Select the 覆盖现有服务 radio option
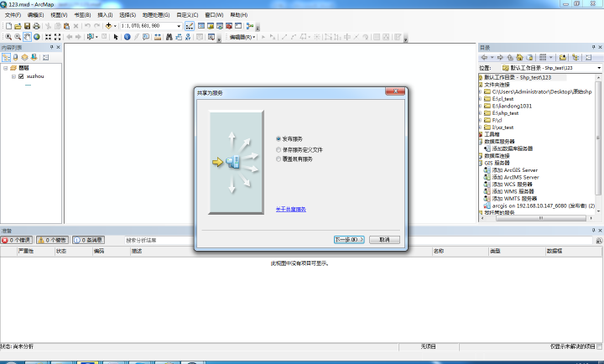604x364 pixels. click(x=279, y=159)
